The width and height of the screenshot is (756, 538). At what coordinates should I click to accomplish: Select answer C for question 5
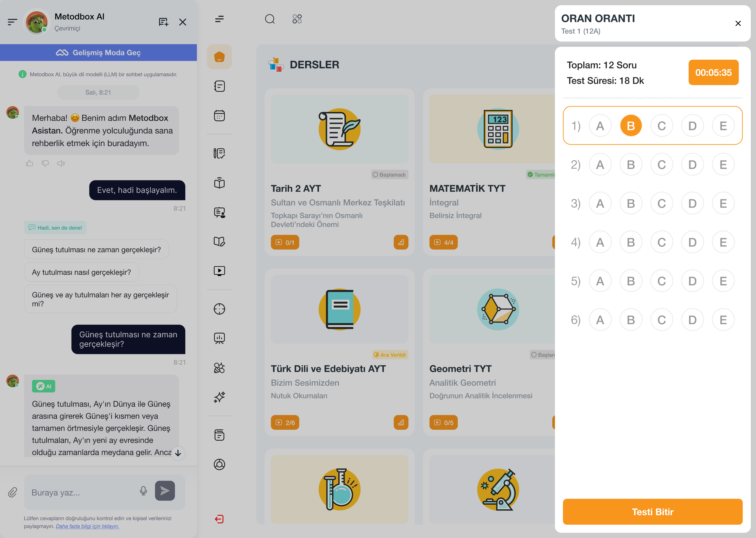662,281
